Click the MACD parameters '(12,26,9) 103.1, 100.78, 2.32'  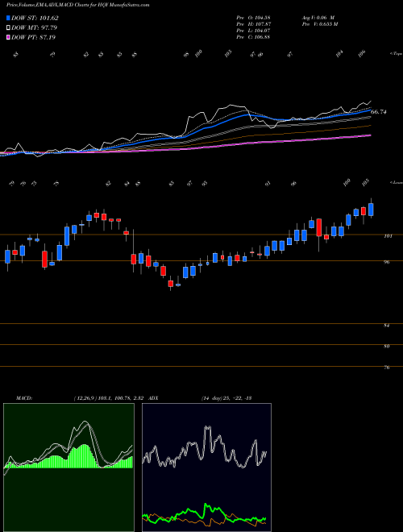coord(109,398)
